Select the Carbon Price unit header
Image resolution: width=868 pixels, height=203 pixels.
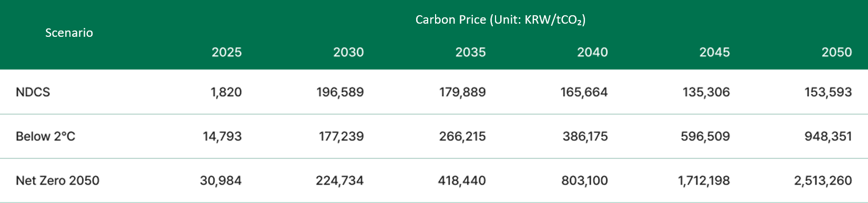coord(500,20)
